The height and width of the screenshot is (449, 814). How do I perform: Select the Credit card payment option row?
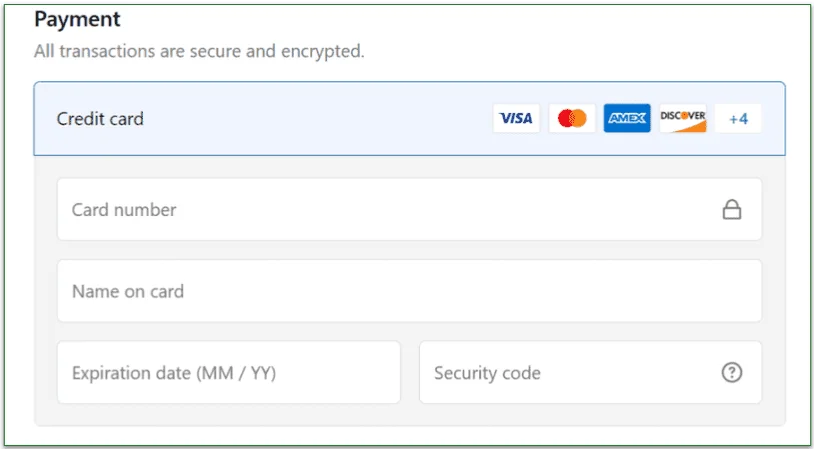(300, 118)
